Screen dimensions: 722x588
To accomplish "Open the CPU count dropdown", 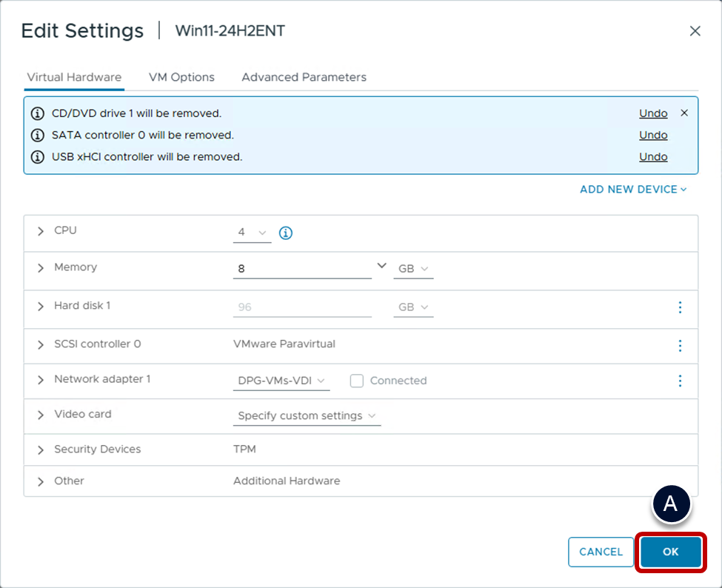I will [252, 233].
